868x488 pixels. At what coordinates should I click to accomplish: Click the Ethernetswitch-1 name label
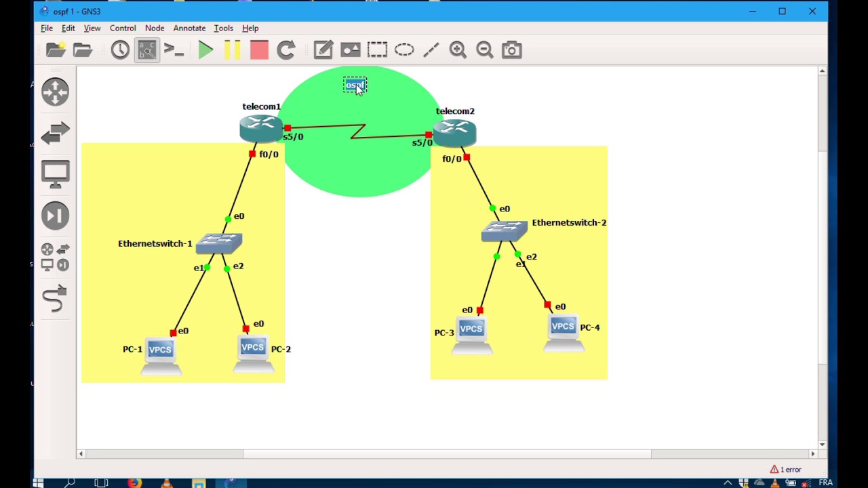pyautogui.click(x=155, y=243)
